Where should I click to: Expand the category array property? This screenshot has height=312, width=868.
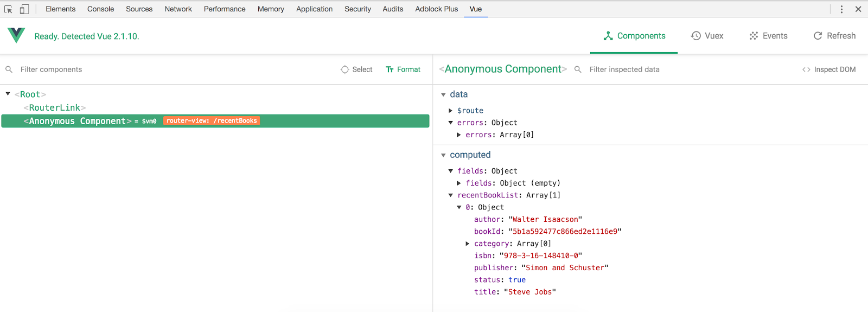pos(468,244)
